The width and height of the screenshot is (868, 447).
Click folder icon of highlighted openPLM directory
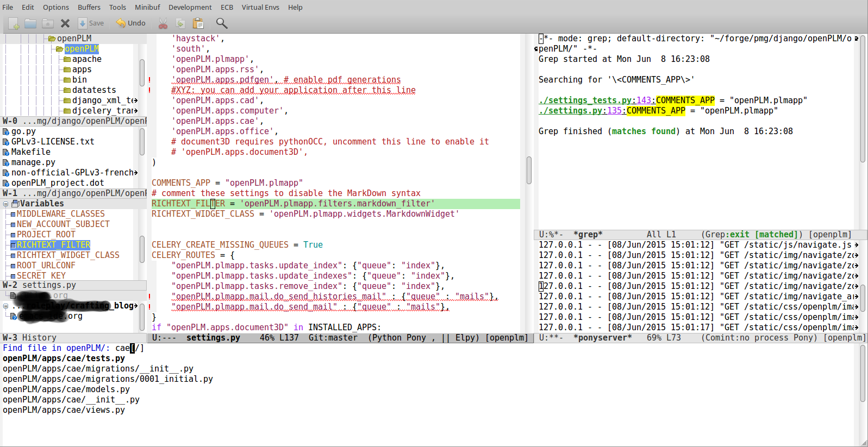click(x=60, y=49)
